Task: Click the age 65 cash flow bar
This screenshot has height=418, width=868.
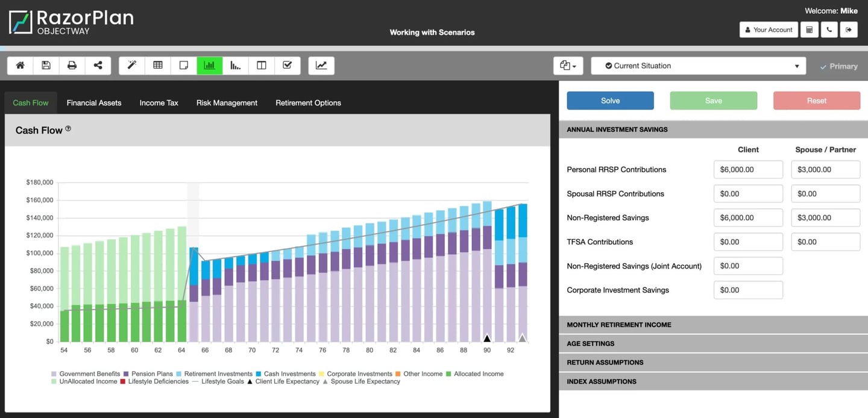Action: (x=193, y=295)
